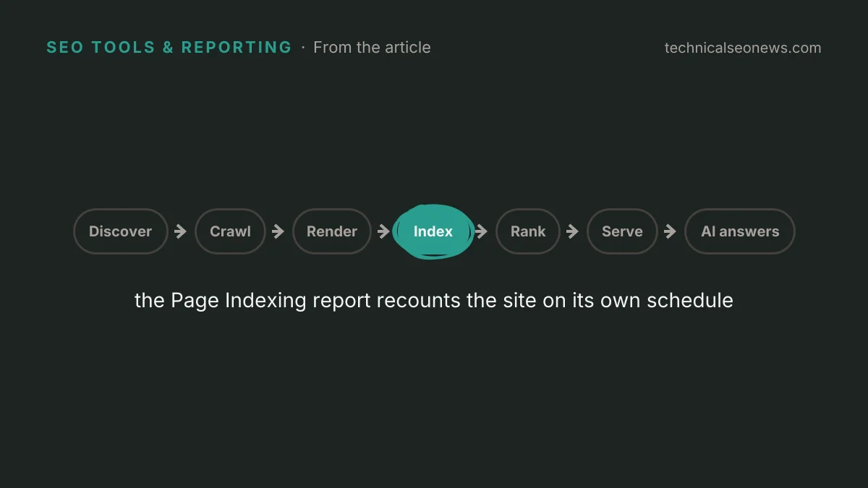The width and height of the screenshot is (868, 488).
Task: Select the highlighted Index stage pill
Action: [x=433, y=231]
